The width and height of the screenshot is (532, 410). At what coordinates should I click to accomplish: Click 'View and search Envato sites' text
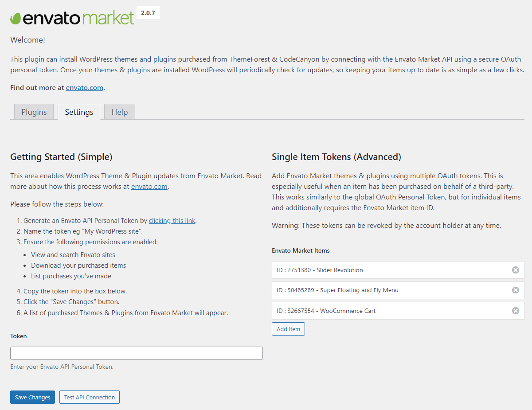[73, 255]
